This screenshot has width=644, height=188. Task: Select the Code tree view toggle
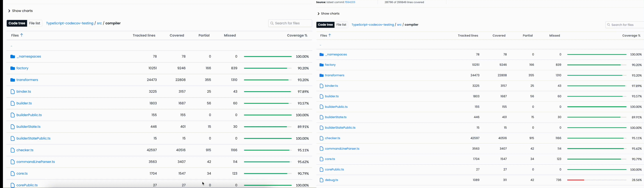17,23
